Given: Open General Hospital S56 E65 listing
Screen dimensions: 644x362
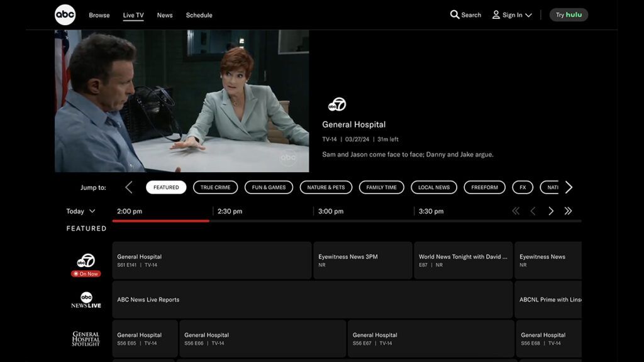Looking at the screenshot, I should pyautogui.click(x=145, y=339).
